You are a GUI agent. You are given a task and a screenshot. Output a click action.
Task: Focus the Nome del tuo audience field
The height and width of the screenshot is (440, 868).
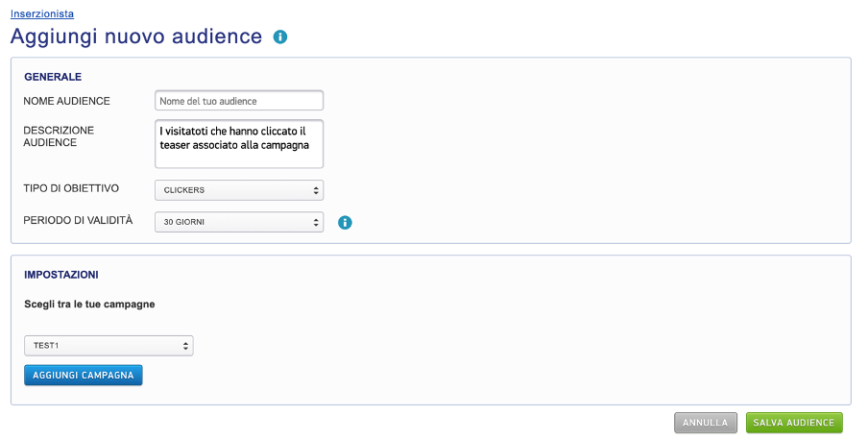point(238,101)
